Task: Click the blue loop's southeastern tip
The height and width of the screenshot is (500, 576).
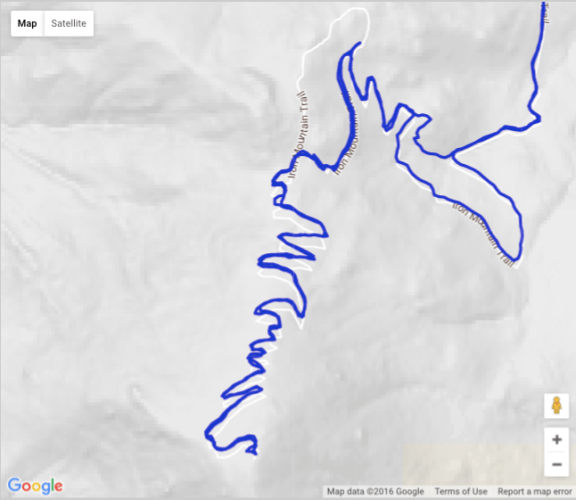Action: 516,258
